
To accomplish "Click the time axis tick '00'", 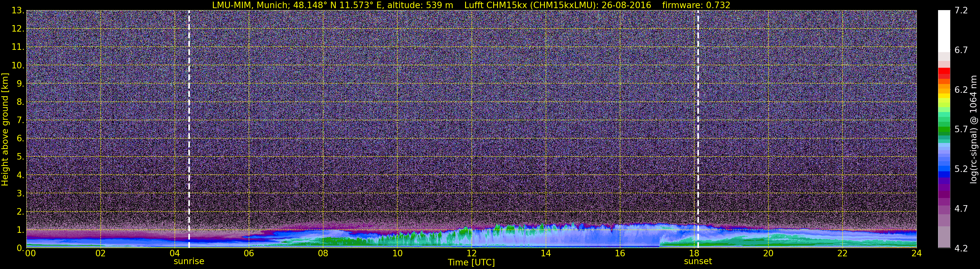I will pyautogui.click(x=30, y=254).
